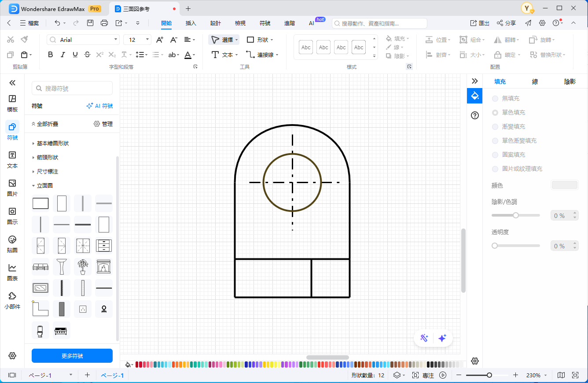The image size is (588, 383).
Task: Click the 匯出 export button
Action: click(x=480, y=23)
